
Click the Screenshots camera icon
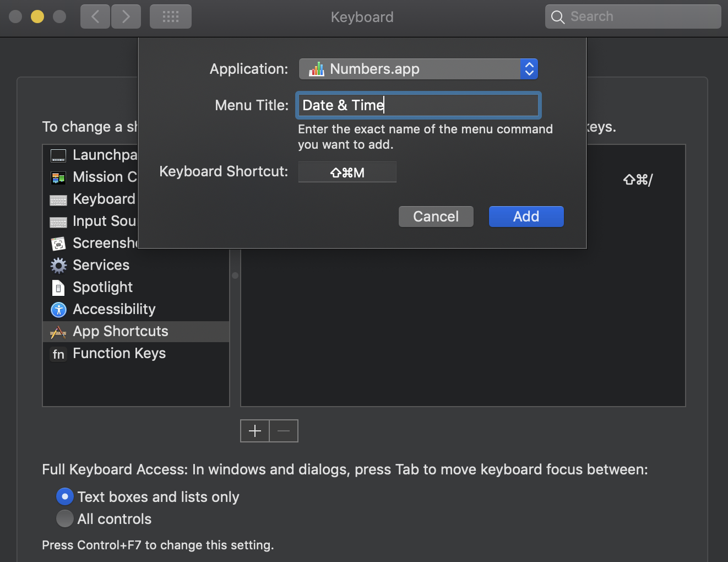[58, 244]
